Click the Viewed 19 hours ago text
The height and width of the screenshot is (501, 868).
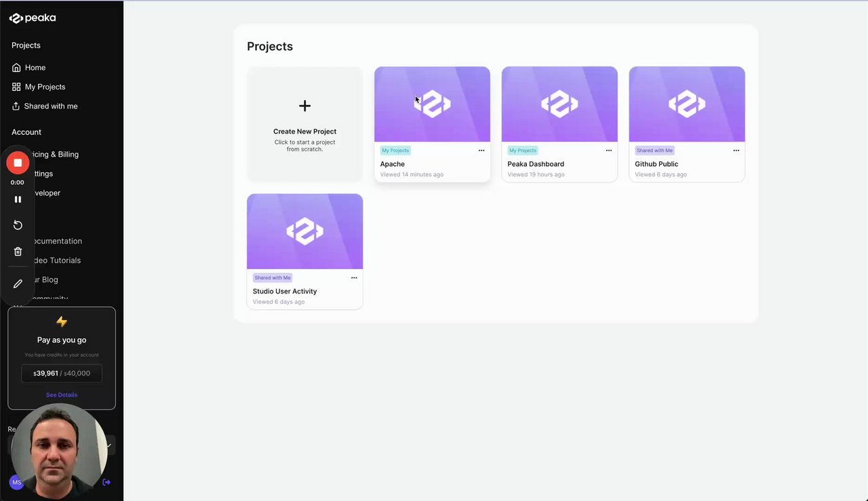(x=536, y=175)
